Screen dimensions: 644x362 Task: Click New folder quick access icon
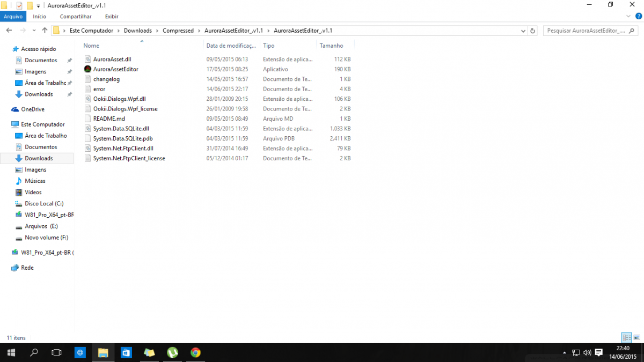coord(30,5)
